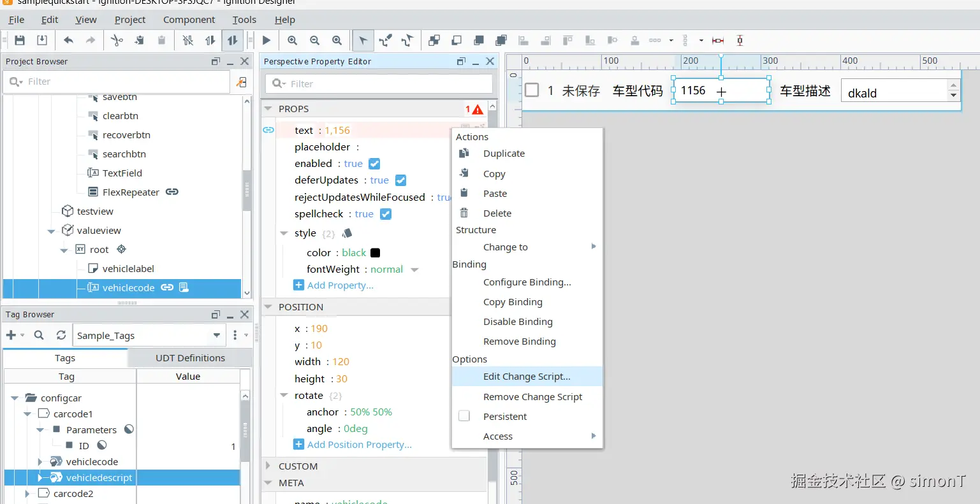Click the dark-square arrange icon
Screen dimensions: 980x504
479,40
